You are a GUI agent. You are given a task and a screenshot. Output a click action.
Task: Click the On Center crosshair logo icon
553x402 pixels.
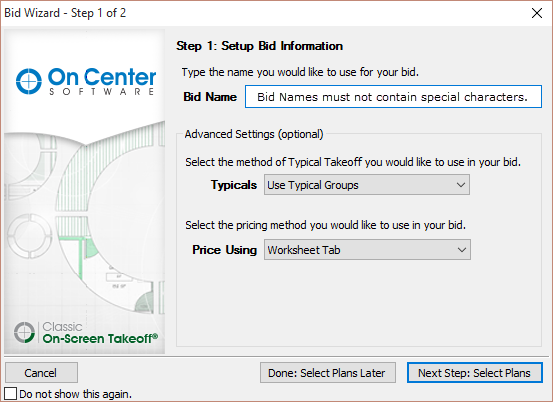pos(29,81)
